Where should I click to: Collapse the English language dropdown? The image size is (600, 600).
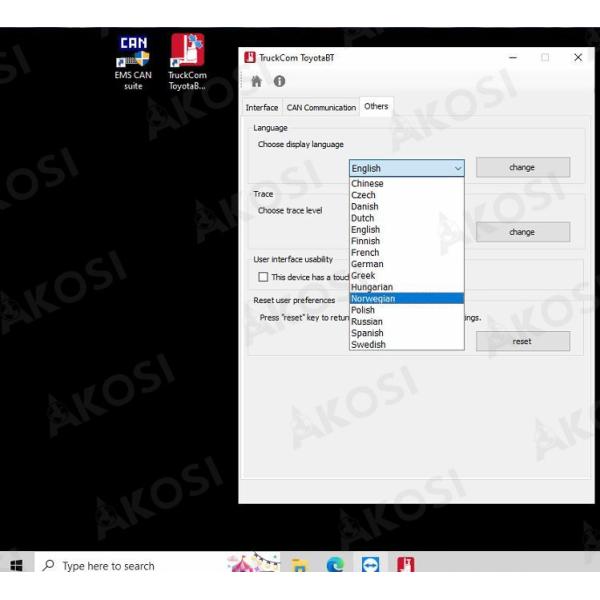pyautogui.click(x=406, y=168)
